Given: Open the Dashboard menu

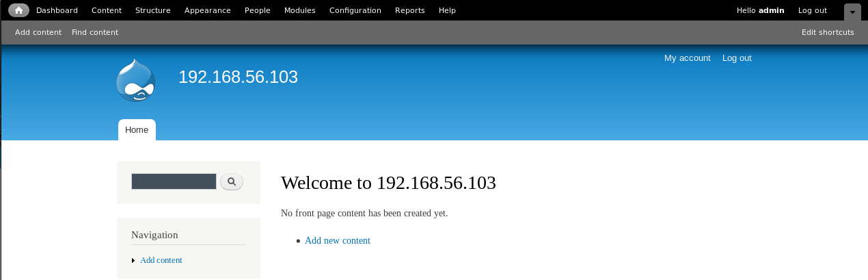Looking at the screenshot, I should (x=57, y=10).
